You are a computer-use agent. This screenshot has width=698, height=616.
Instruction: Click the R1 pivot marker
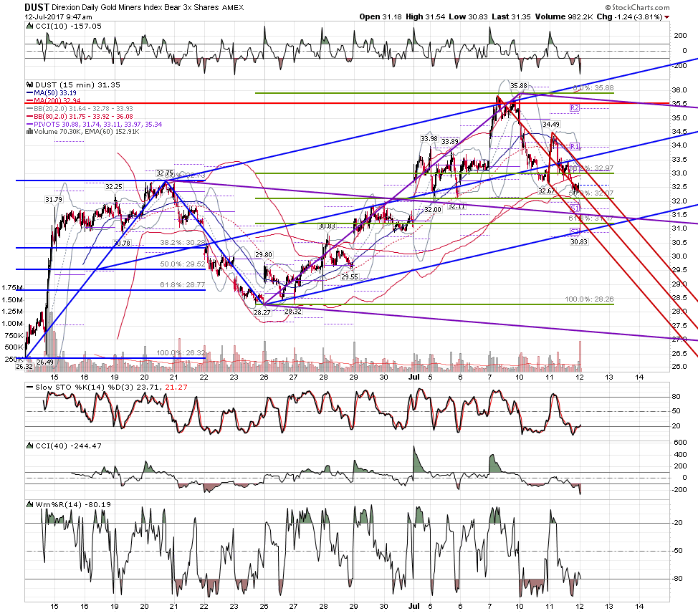tap(575, 146)
